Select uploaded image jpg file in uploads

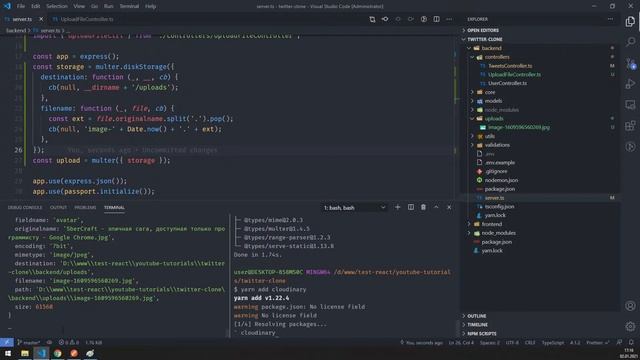point(518,127)
